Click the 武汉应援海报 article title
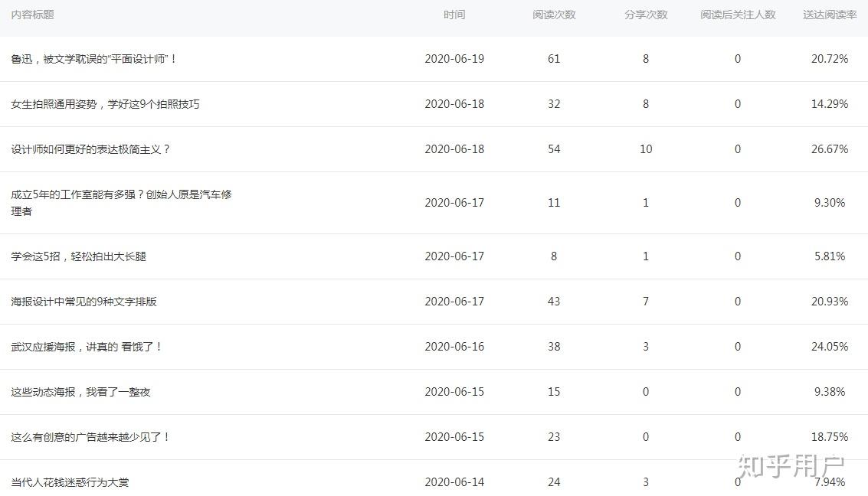Screen dimensions: 868x496 pos(87,347)
